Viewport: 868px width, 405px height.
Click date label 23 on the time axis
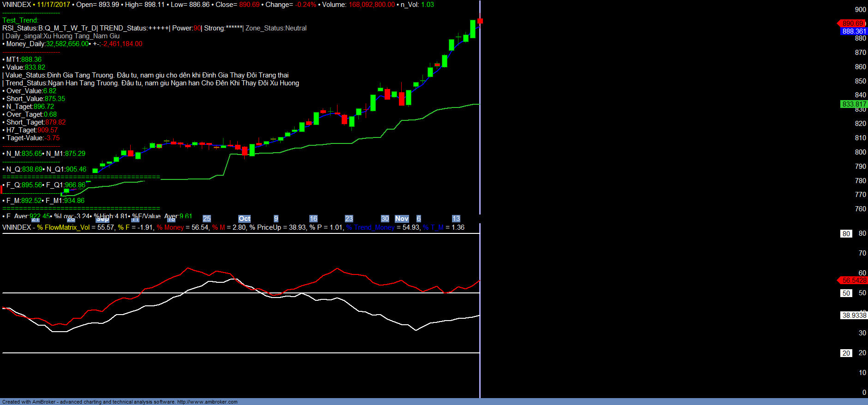coord(349,219)
